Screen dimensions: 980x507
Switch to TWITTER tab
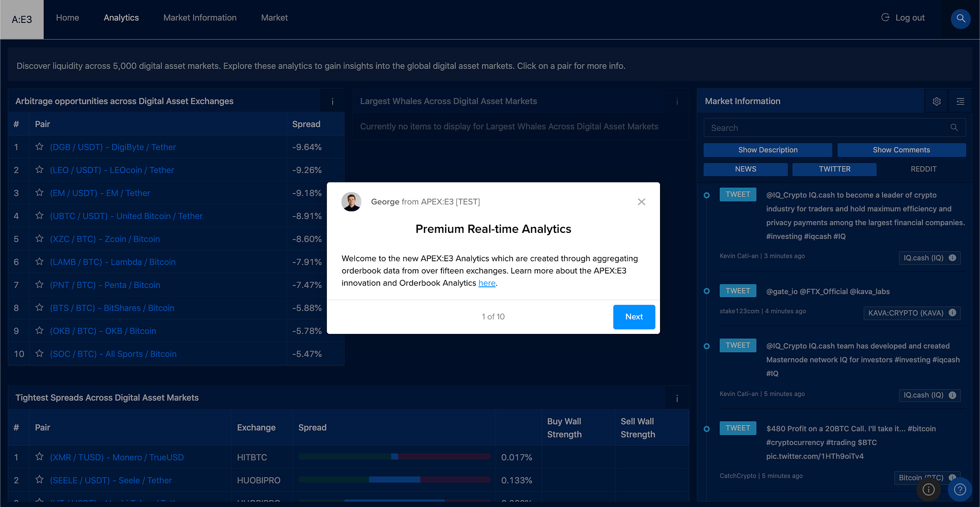[x=834, y=169]
